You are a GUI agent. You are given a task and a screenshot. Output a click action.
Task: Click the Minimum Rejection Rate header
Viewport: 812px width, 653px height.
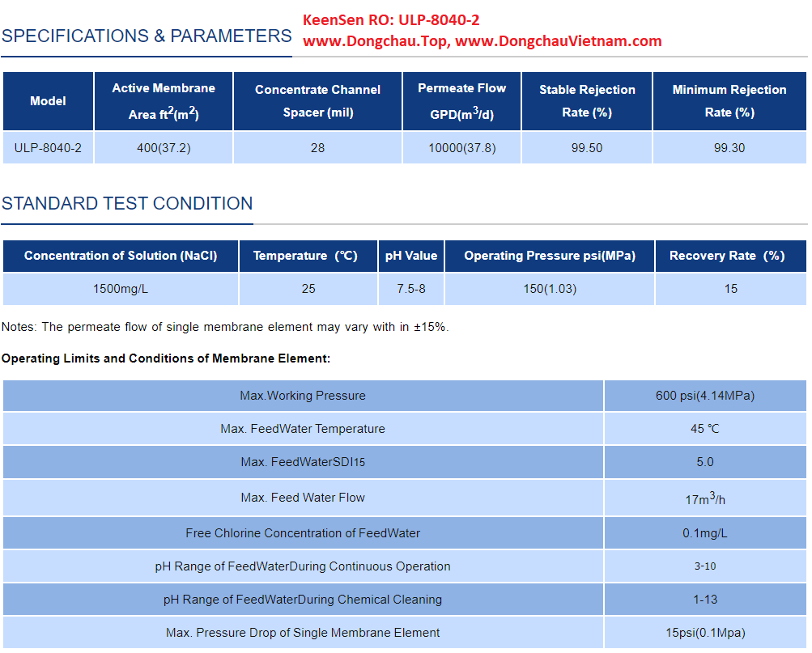coord(729,101)
